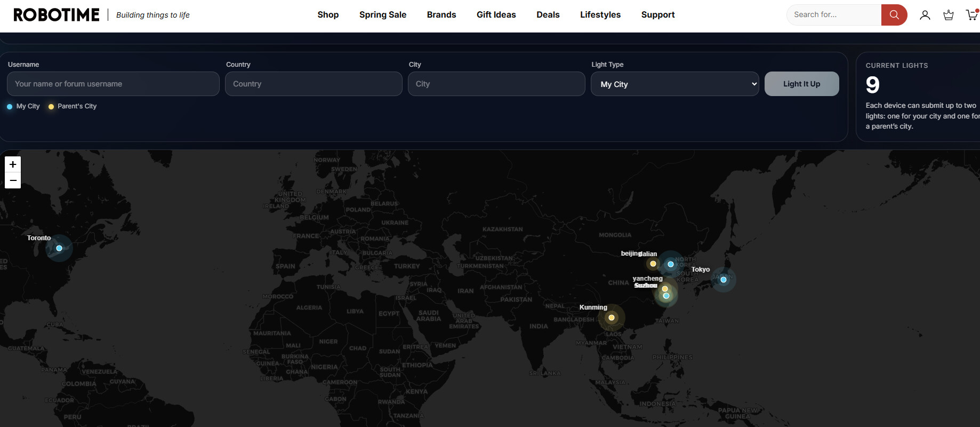This screenshot has width=980, height=427.
Task: Zoom out on the map
Action: (13, 180)
